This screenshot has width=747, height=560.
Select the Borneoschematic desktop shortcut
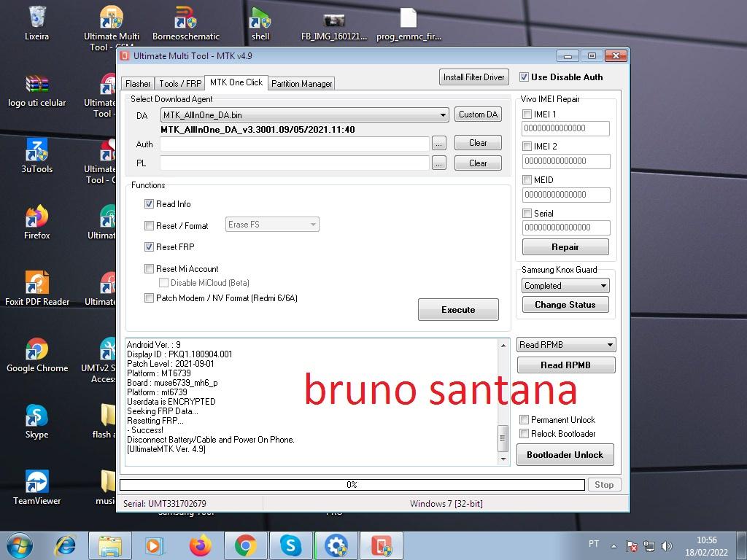[x=186, y=23]
